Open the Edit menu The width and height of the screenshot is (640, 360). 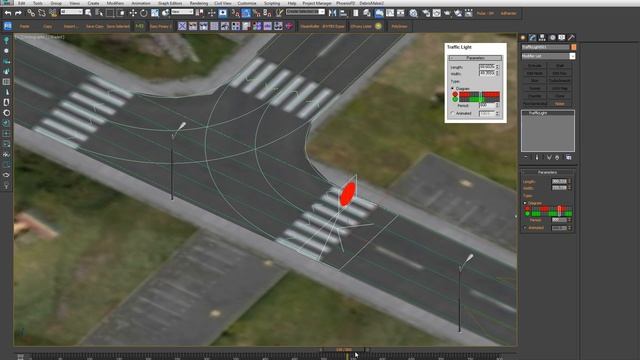pos(21,3)
